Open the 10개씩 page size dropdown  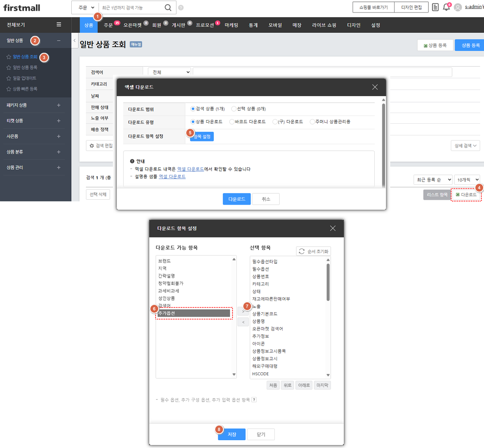tap(467, 180)
